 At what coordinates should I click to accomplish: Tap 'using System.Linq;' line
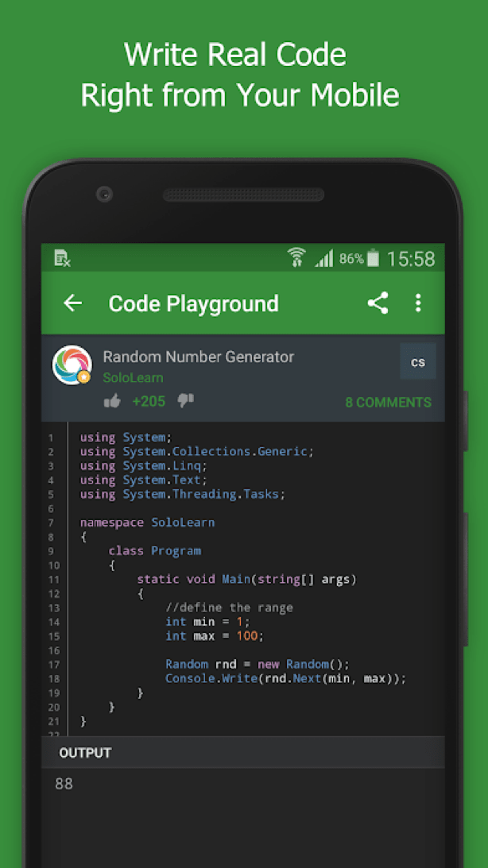(144, 465)
